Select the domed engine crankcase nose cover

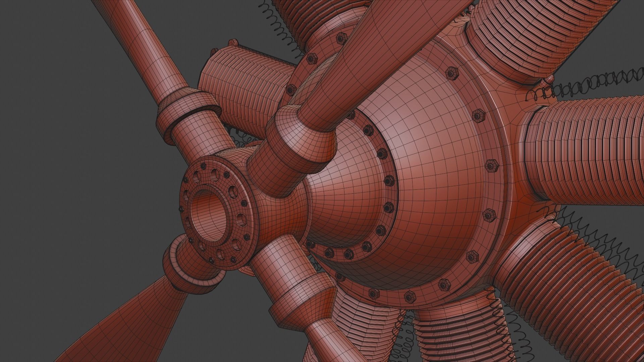pos(433,161)
